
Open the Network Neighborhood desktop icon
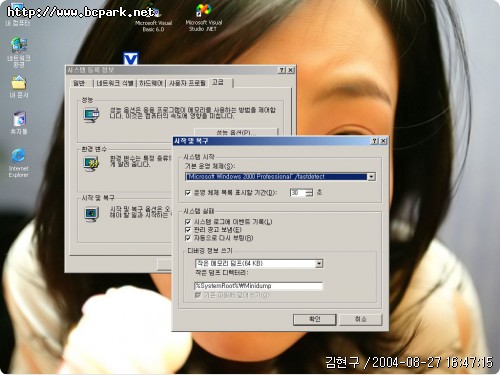(x=19, y=52)
